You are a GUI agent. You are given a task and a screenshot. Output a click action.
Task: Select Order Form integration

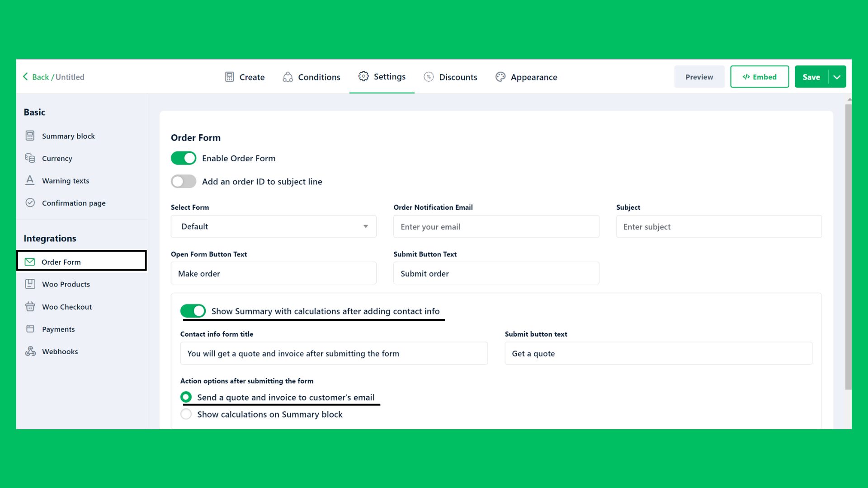tap(82, 261)
